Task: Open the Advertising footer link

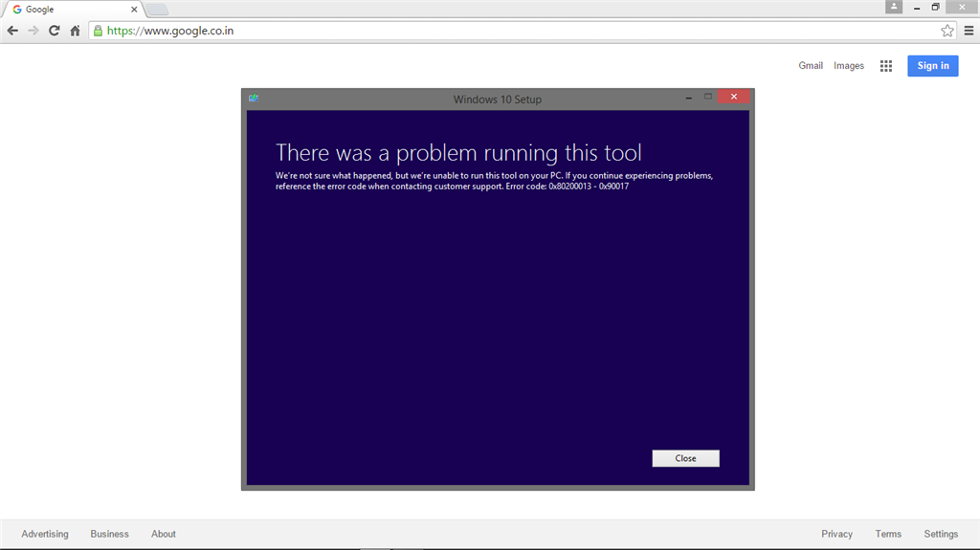Action: 45,534
